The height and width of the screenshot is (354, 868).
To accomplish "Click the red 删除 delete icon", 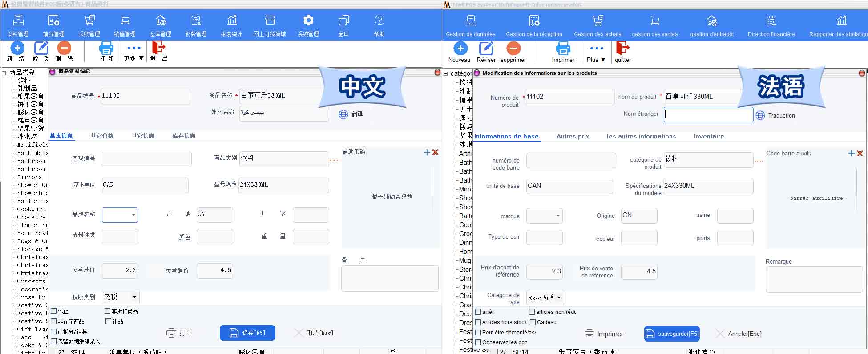I will click(x=64, y=48).
